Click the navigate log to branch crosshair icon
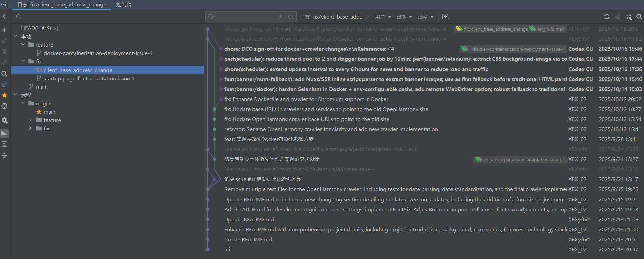The width and height of the screenshot is (644, 259). point(4,106)
